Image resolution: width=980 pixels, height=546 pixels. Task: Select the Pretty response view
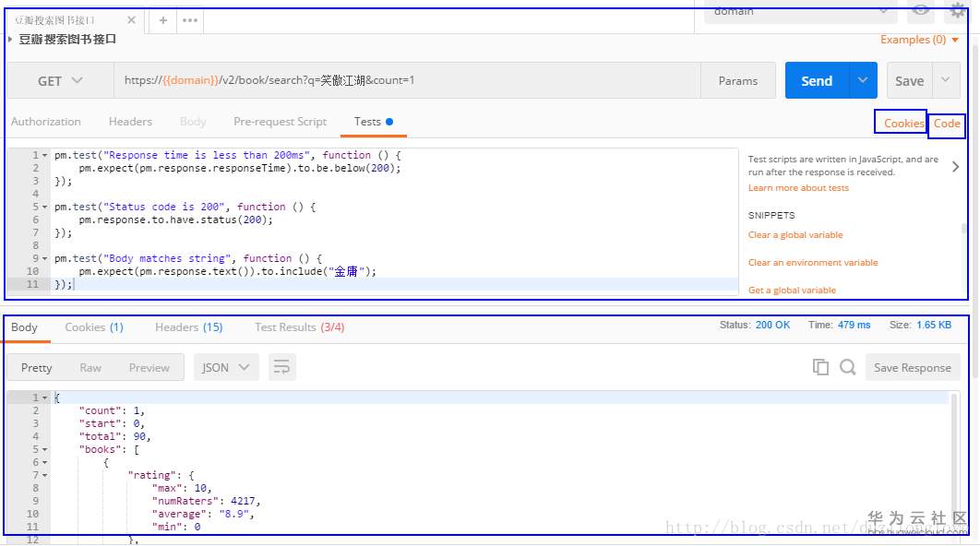tap(37, 367)
